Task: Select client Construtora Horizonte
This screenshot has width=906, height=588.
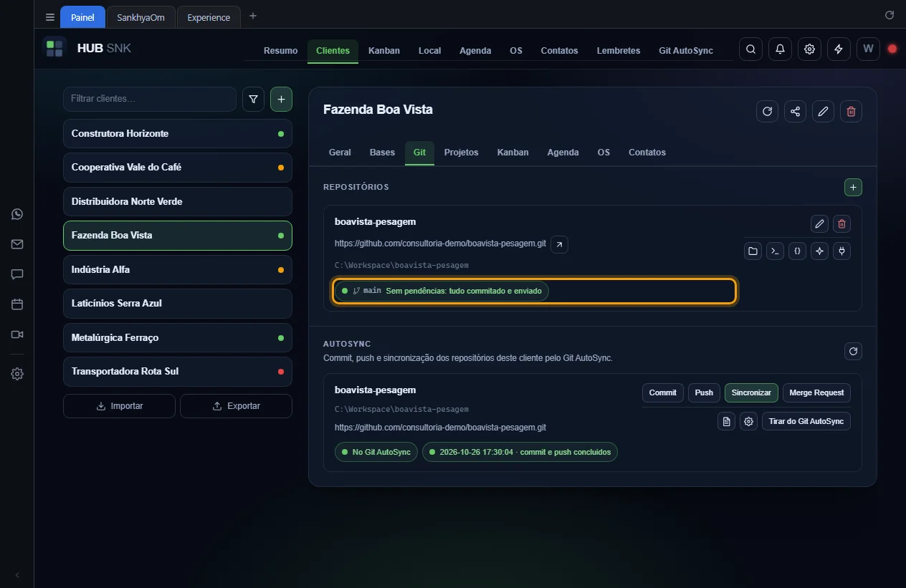Action: click(178, 134)
